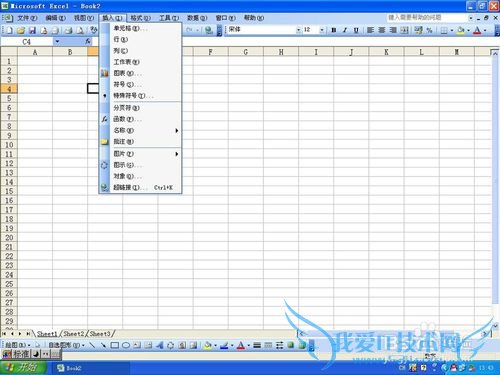Viewport: 500px width, 375px height.
Task: Open the Borders dropdown arrow
Action: pyautogui.click(x=451, y=30)
